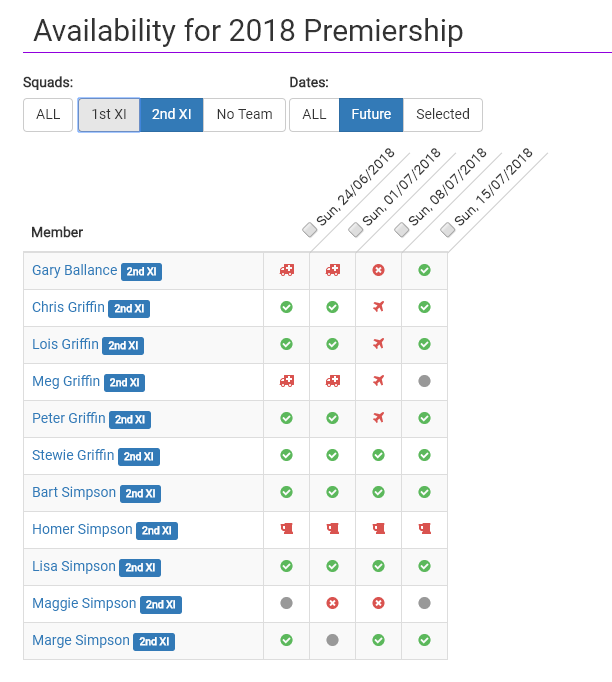Open Lois Griffin's member link
The image size is (612, 682).
click(x=65, y=344)
